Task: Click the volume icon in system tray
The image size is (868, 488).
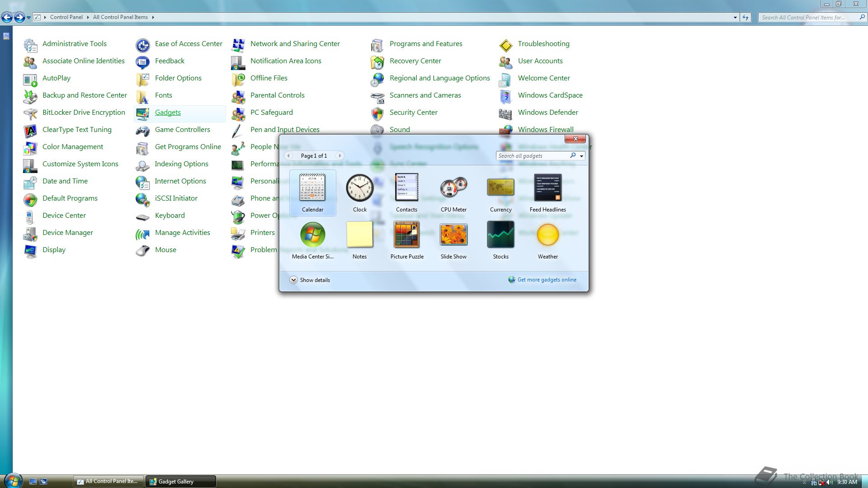Action: [x=830, y=482]
